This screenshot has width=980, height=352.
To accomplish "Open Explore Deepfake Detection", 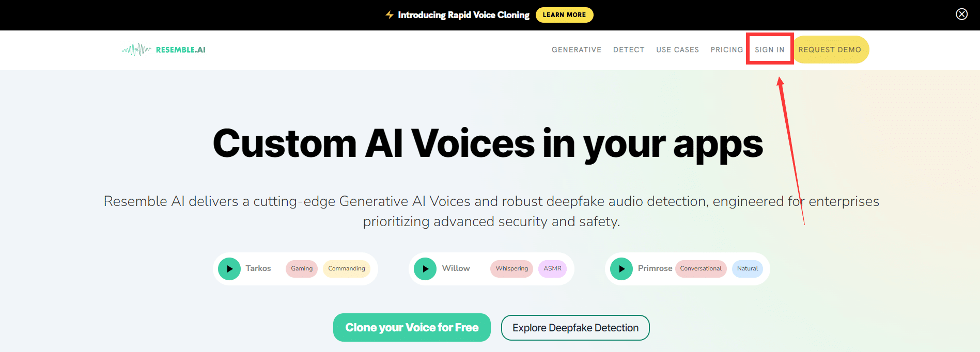I will tap(575, 328).
